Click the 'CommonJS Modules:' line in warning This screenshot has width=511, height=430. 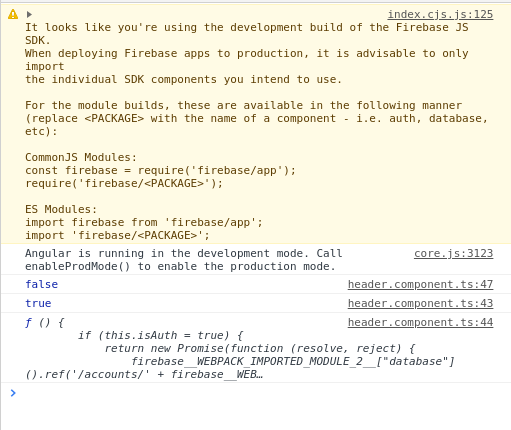point(81,157)
